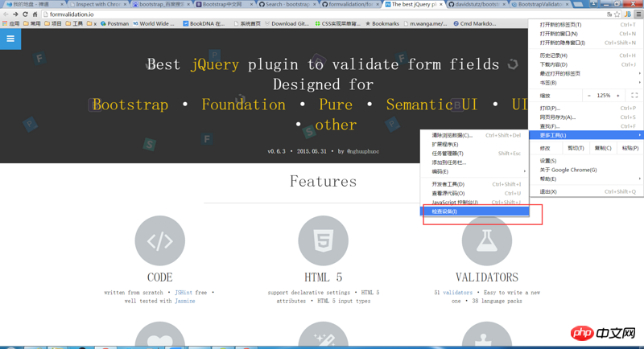Open the 工具 bookmarks folder
644x349 pixels.
click(74, 24)
